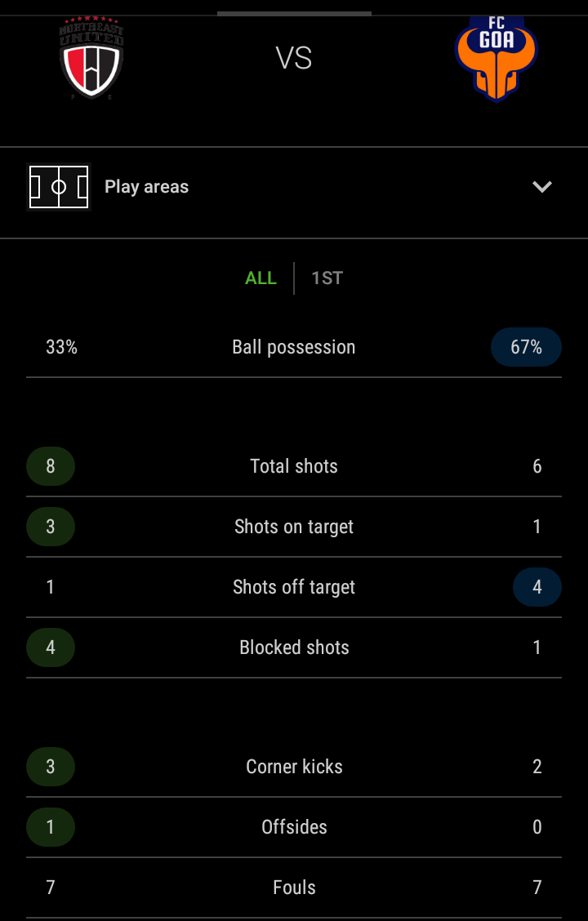Click the VS text between teams
The height and width of the screenshot is (921, 588).
pos(294,59)
